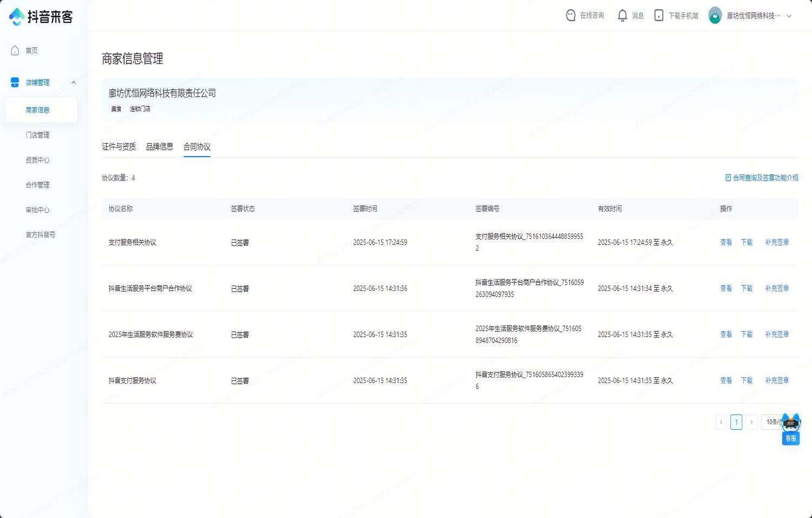Click the account avatar icon
Viewport: 812px width, 518px height.
point(715,16)
